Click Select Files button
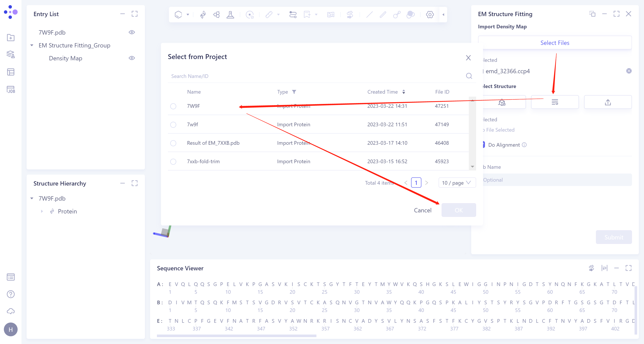Viewport: 644px width, 344px height. (x=554, y=43)
